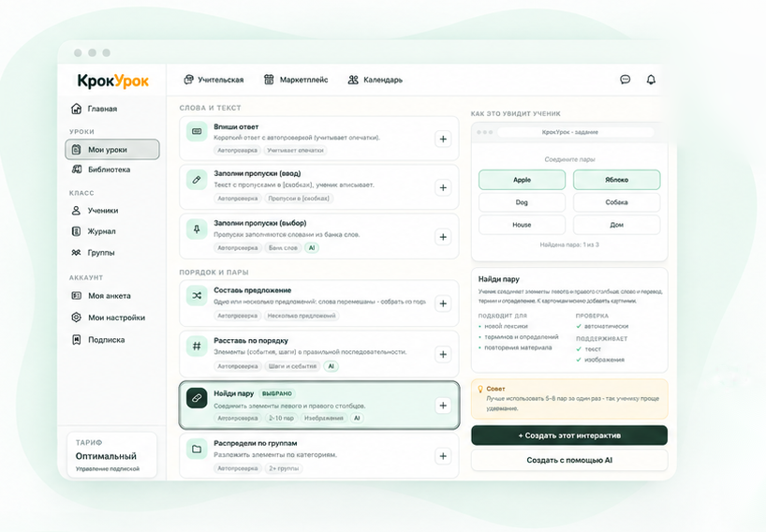The width and height of the screenshot is (766, 532).
Task: Click the pencil icon of Заполни пропуски (ввод)
Action: pos(197,180)
